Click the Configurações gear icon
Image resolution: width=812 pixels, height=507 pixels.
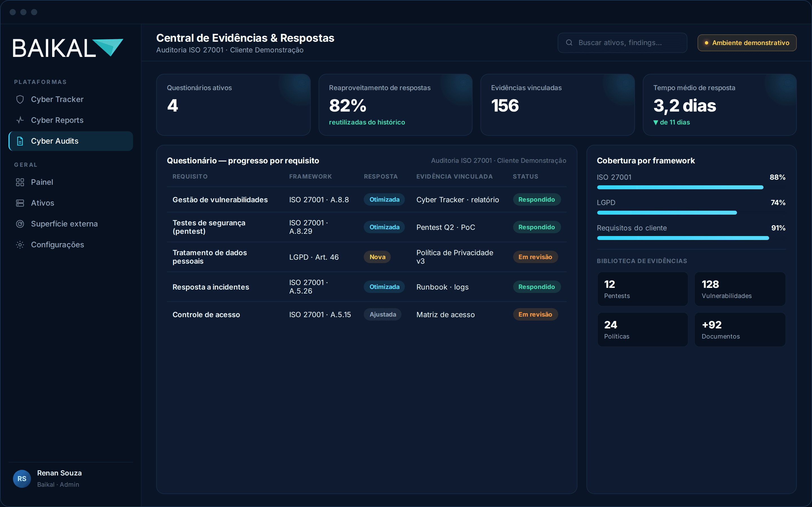click(20, 245)
